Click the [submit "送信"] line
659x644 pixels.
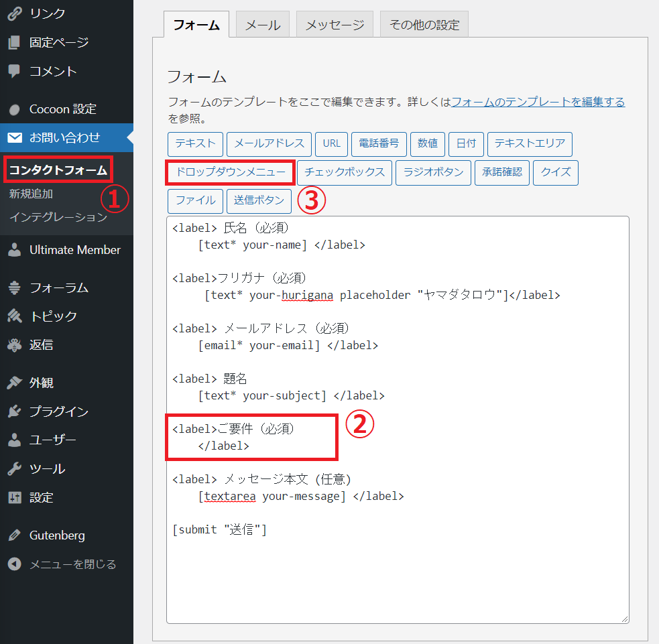[219, 529]
